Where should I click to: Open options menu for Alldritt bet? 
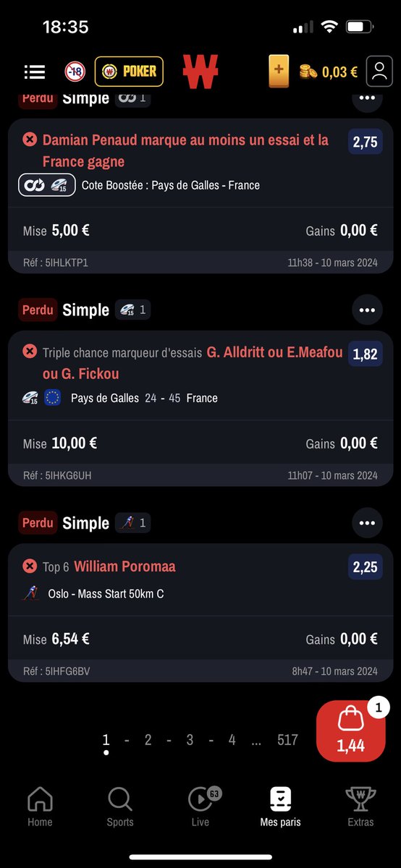[x=367, y=310]
